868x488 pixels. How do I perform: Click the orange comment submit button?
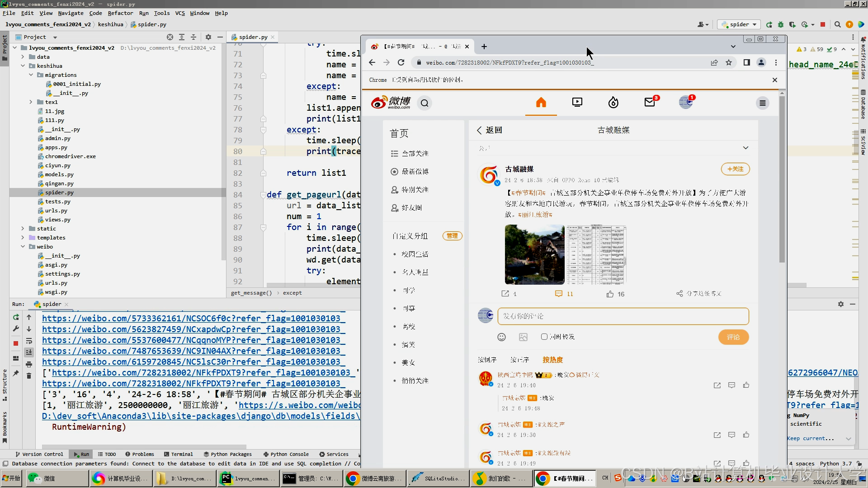tap(733, 337)
